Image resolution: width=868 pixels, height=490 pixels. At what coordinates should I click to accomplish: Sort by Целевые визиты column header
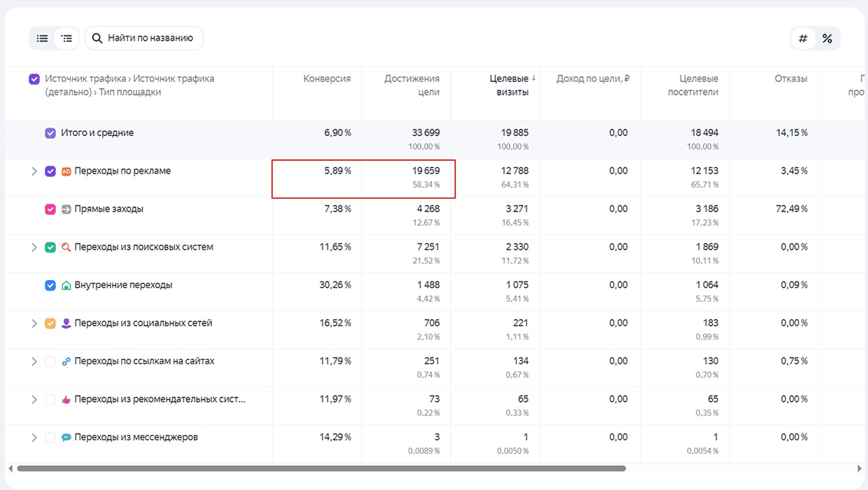pyautogui.click(x=509, y=85)
